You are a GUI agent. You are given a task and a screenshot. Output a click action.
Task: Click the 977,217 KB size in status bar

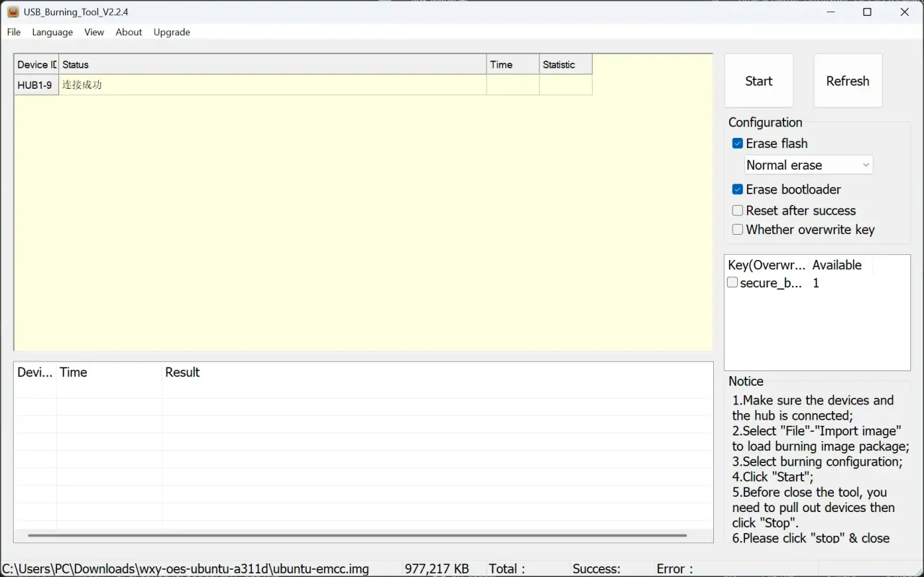pyautogui.click(x=437, y=569)
